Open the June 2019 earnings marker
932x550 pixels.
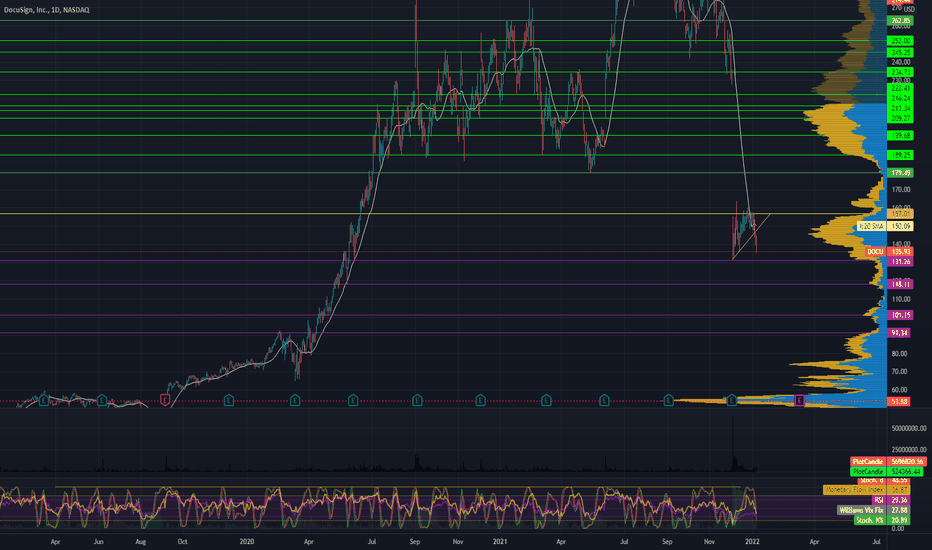102,401
